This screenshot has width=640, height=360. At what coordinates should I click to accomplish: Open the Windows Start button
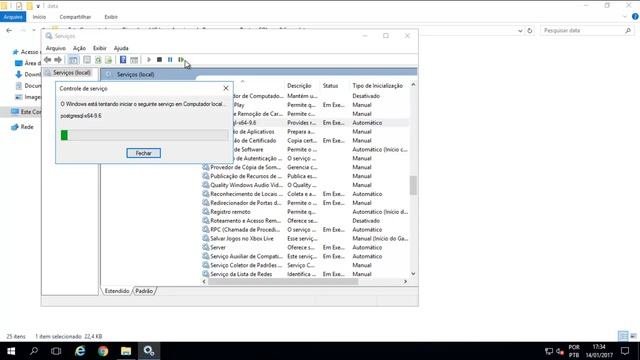(x=11, y=351)
